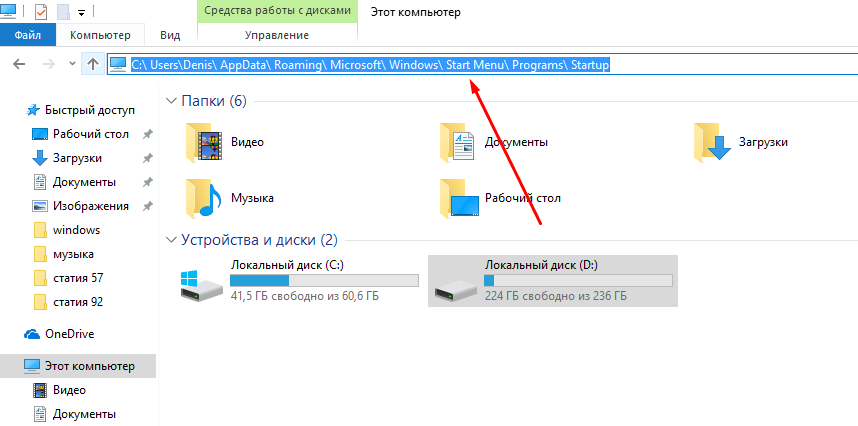Screen dimensions: 858x426
Task: Select Локальный диск (D:) drive
Action: click(553, 281)
